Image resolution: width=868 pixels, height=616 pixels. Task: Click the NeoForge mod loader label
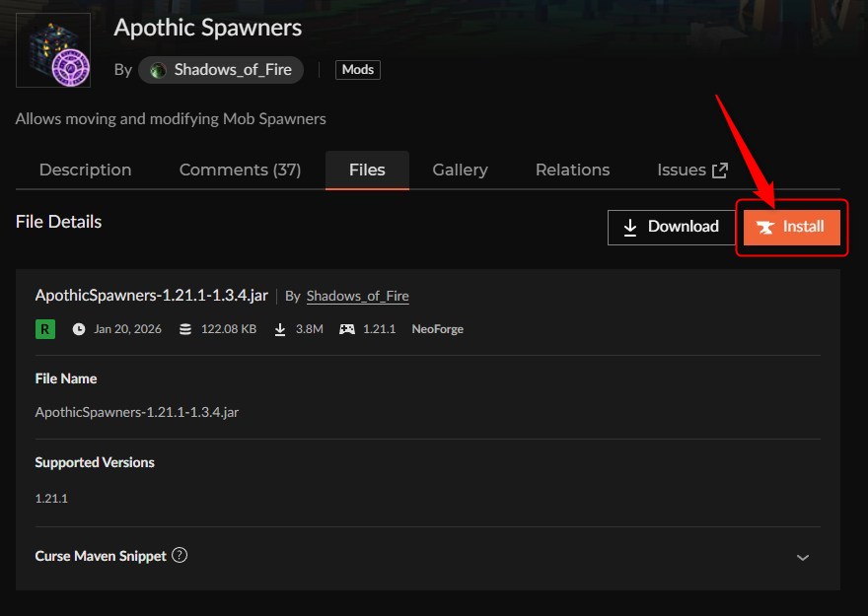tap(437, 329)
